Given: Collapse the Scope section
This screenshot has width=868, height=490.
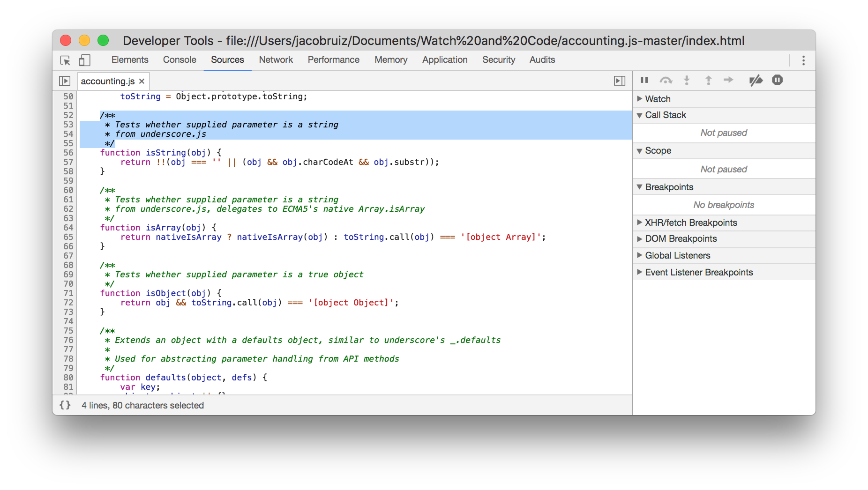Looking at the screenshot, I should tap(724, 151).
